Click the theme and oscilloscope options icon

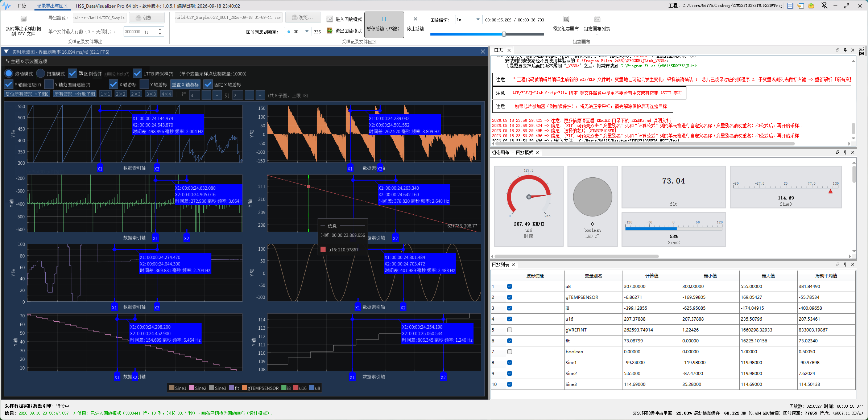coord(7,61)
